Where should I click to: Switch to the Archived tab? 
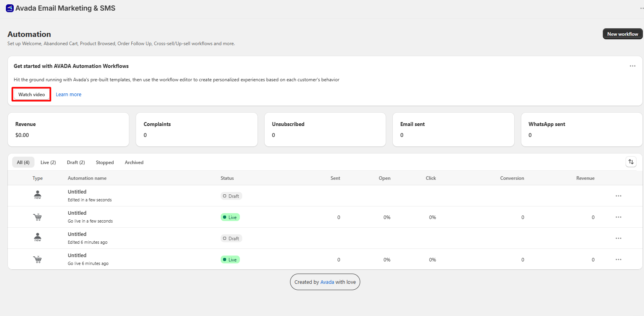(134, 162)
